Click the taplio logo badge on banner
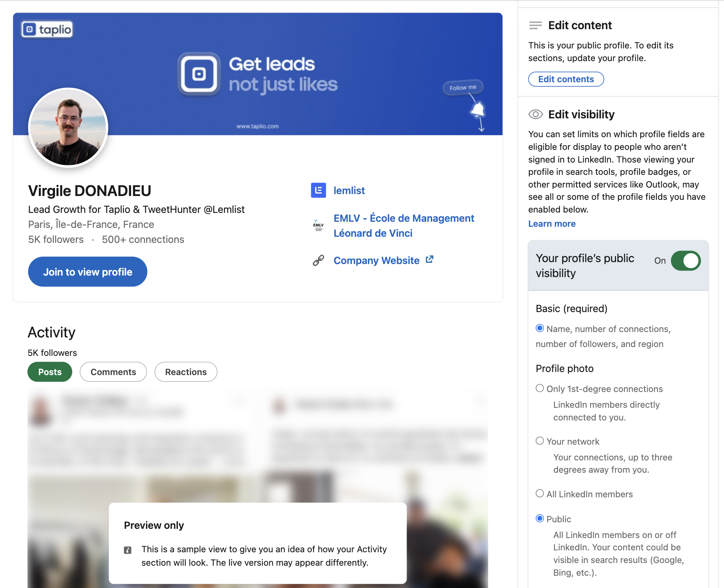This screenshot has width=724, height=588. pyautogui.click(x=47, y=30)
